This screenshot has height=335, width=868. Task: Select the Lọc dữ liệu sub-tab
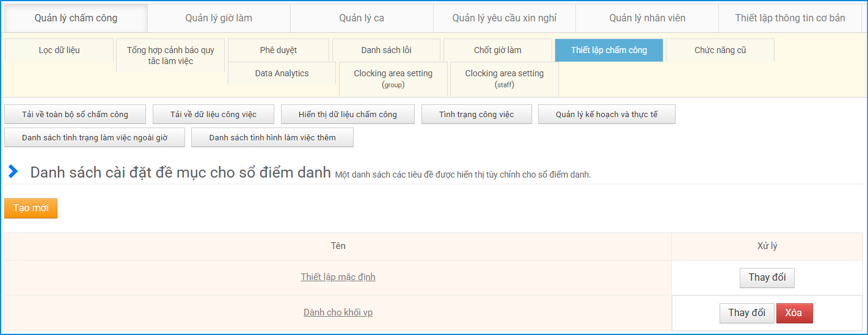[59, 50]
